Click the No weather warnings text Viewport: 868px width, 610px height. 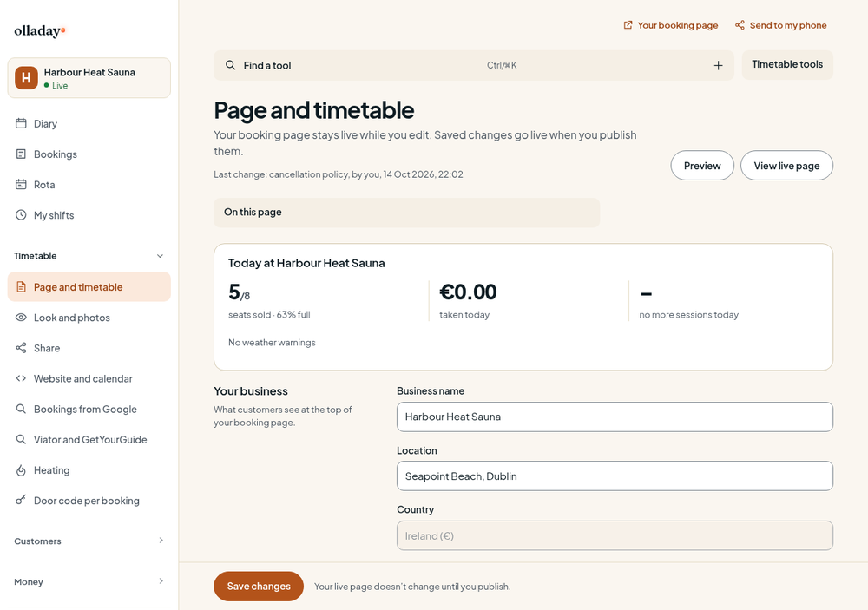(x=272, y=343)
